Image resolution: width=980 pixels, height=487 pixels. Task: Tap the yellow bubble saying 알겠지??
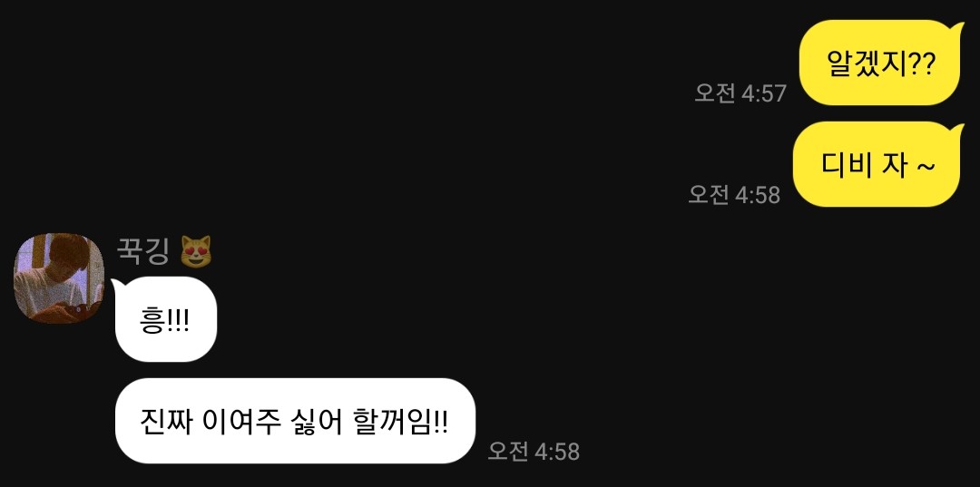point(879,63)
